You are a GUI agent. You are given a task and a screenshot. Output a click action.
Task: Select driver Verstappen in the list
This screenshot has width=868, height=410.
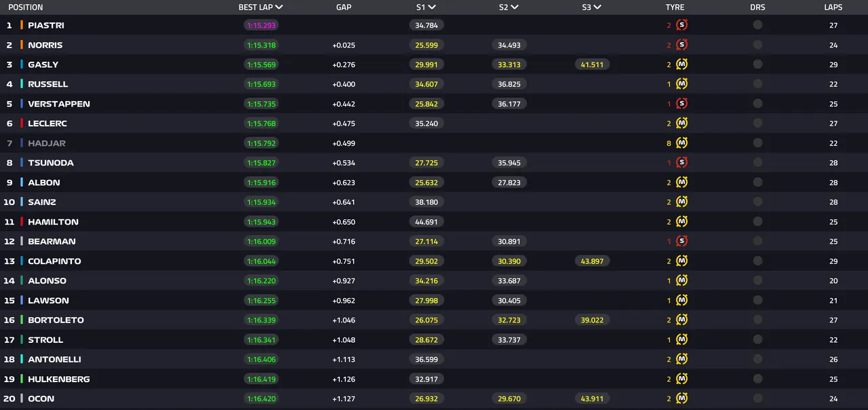(x=59, y=104)
